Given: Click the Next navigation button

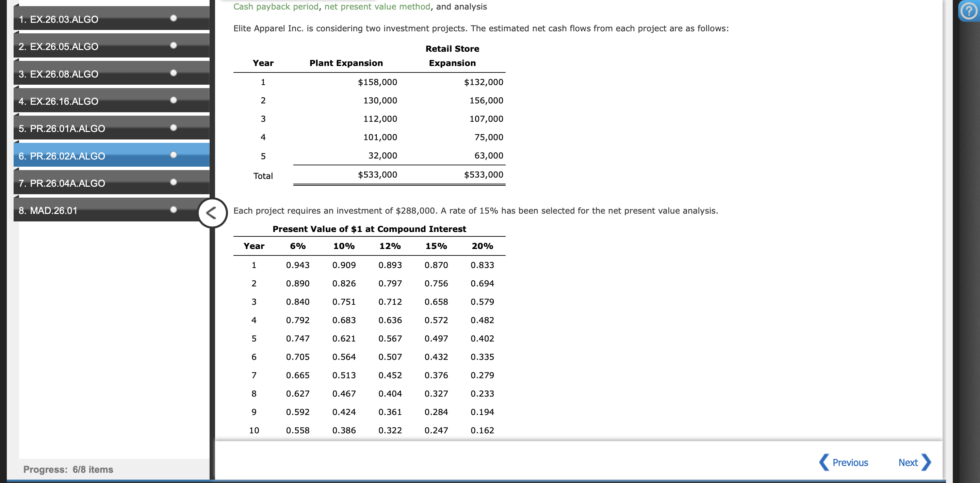Looking at the screenshot, I should (x=908, y=463).
